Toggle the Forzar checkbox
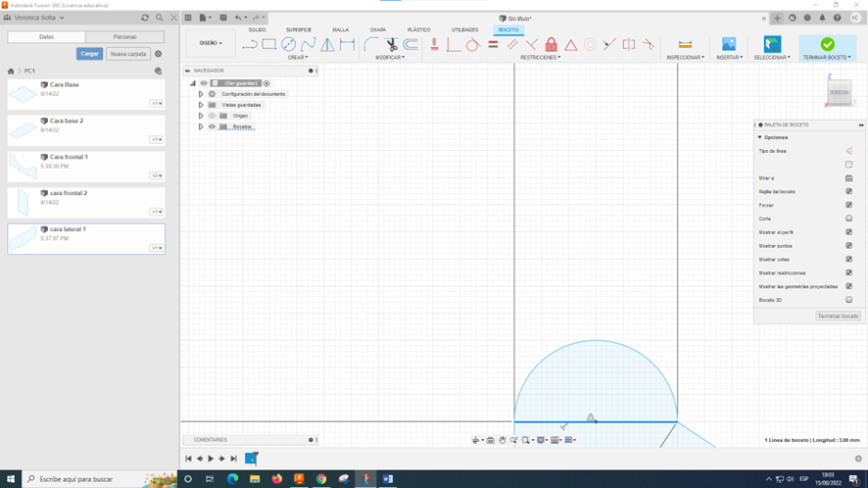Image resolution: width=868 pixels, height=488 pixels. tap(848, 205)
